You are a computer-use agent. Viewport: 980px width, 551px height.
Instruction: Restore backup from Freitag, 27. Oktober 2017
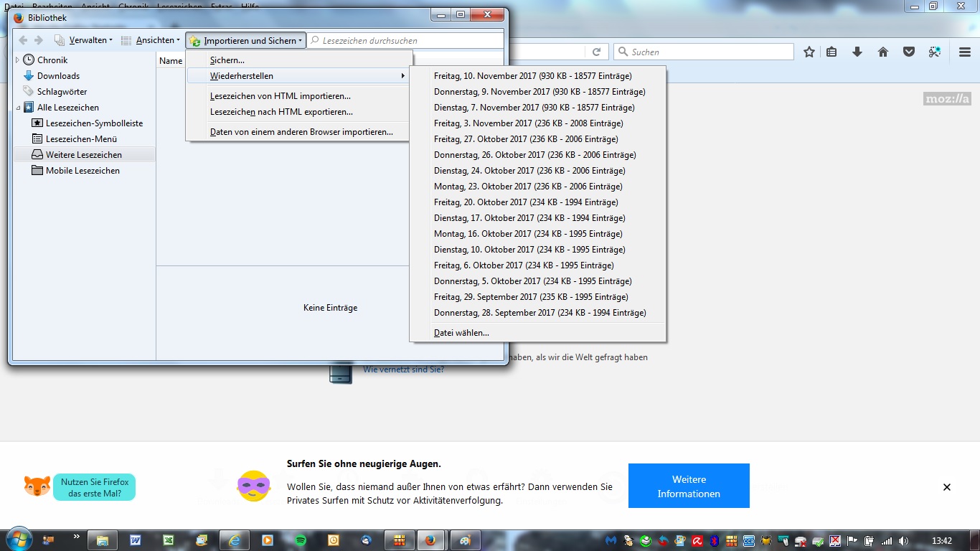pos(538,139)
